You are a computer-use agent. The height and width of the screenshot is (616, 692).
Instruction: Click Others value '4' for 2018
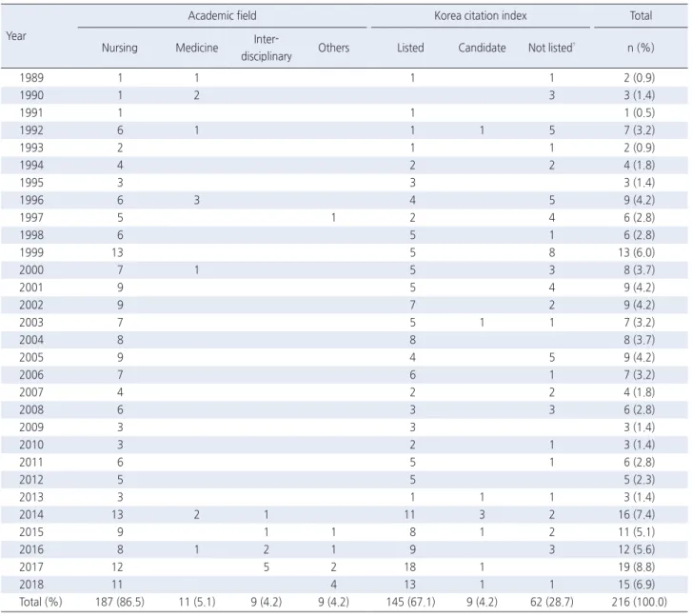click(x=334, y=585)
